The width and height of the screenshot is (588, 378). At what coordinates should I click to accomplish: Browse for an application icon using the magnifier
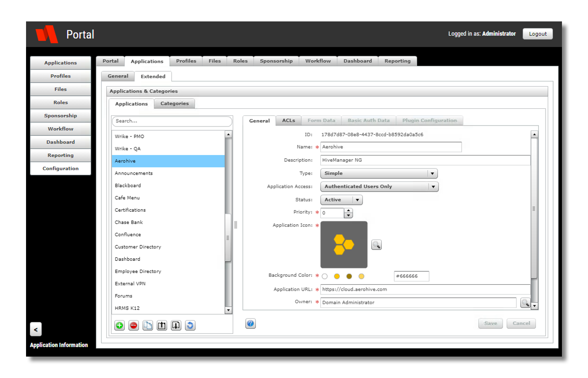tap(376, 244)
